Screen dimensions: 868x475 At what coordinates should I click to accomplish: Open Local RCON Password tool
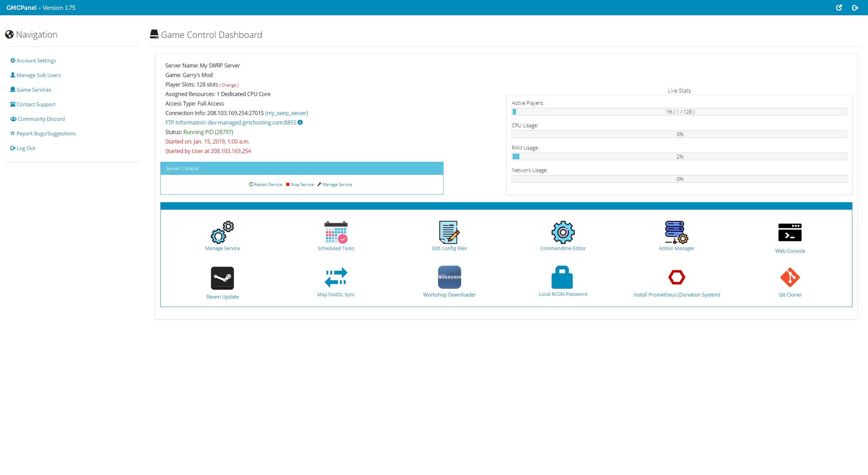[562, 281]
